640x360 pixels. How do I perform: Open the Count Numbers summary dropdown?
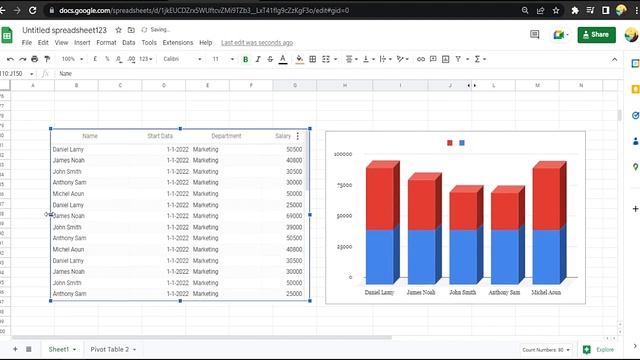[546, 350]
